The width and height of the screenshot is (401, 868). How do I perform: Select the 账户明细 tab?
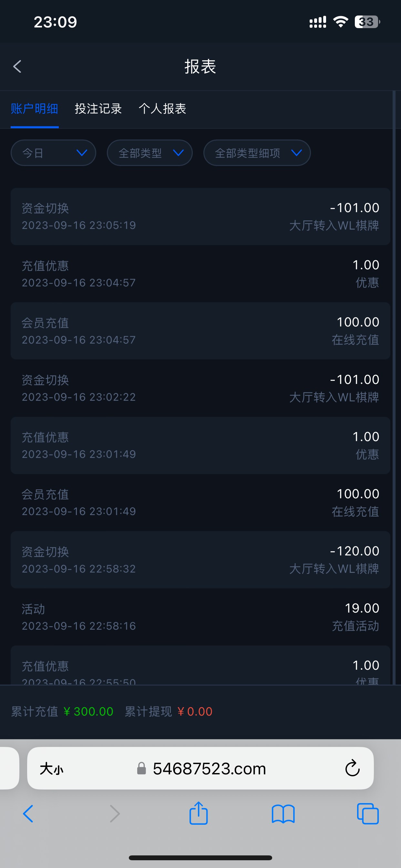[x=34, y=109]
